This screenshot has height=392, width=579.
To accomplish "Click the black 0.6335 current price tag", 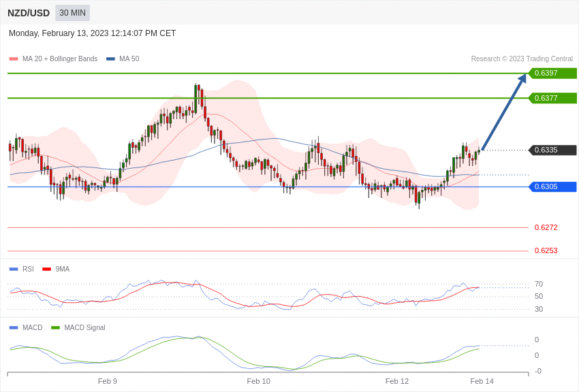I will pyautogui.click(x=553, y=150).
